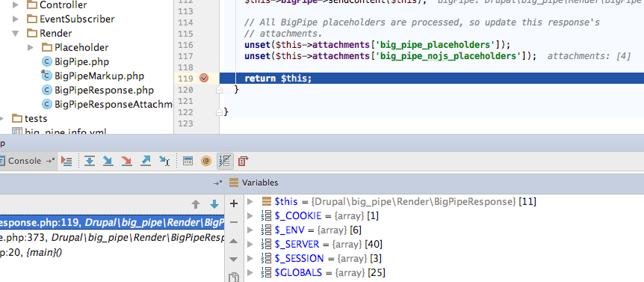Collapse the Render folder
644x282 pixels.
[x=16, y=33]
